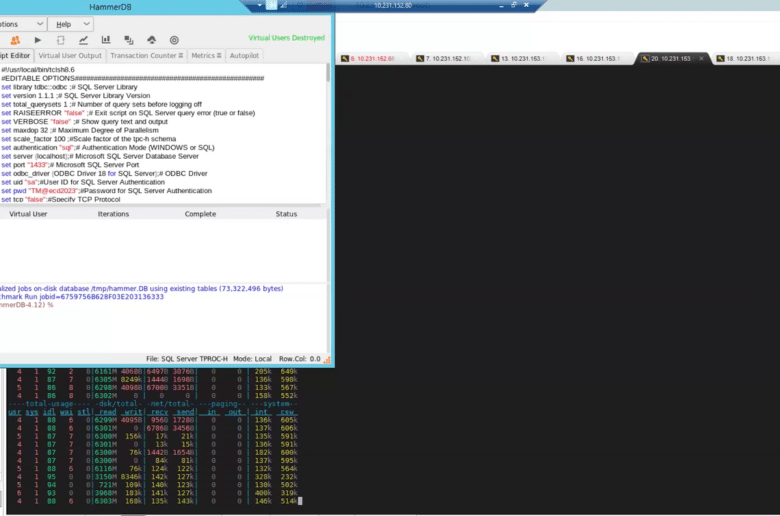Click the terminal header 'usr' column label

tap(14, 412)
